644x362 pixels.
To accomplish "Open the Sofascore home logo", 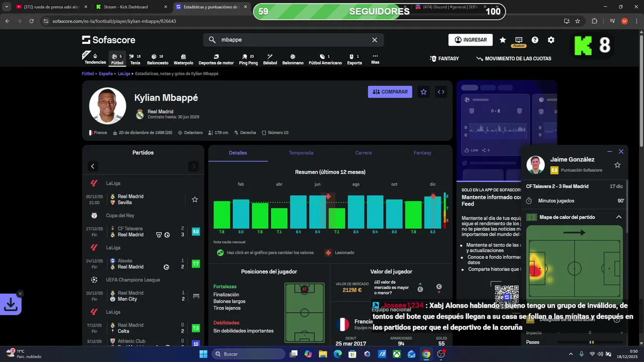I will pos(109,40).
